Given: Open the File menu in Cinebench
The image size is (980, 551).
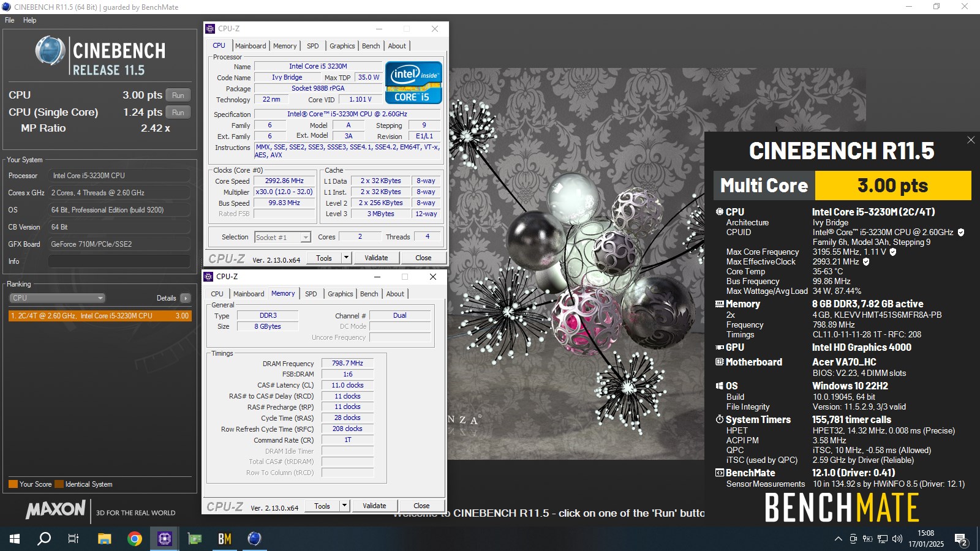Looking at the screenshot, I should 10,20.
